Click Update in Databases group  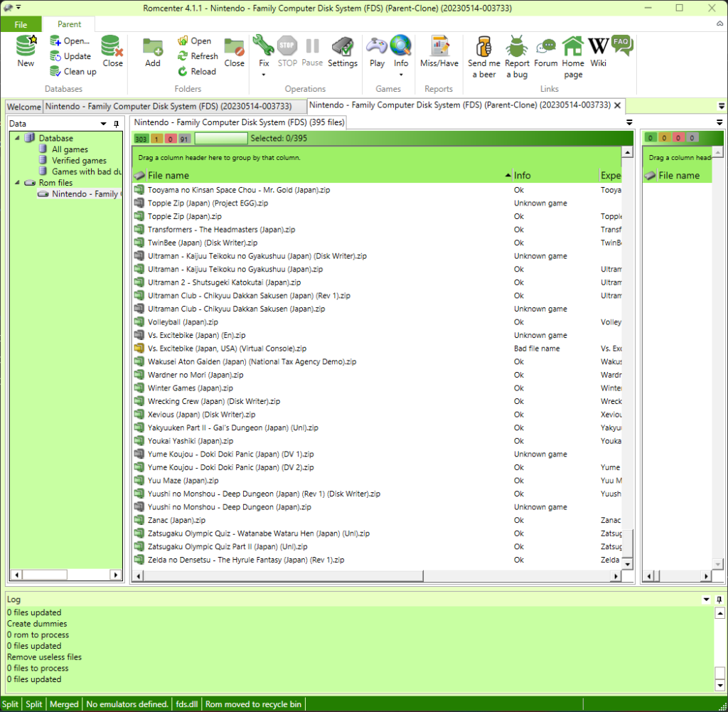[70, 56]
